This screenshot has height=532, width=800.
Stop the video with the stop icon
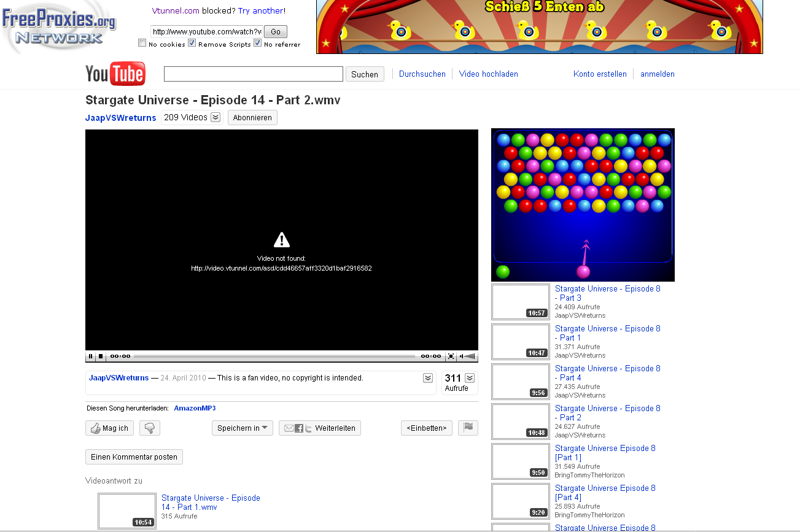click(x=101, y=356)
